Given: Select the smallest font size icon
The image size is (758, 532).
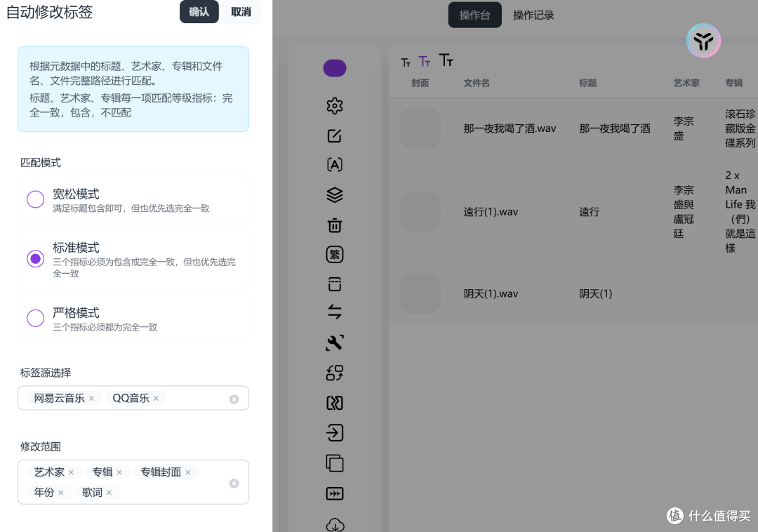Looking at the screenshot, I should pyautogui.click(x=406, y=62).
